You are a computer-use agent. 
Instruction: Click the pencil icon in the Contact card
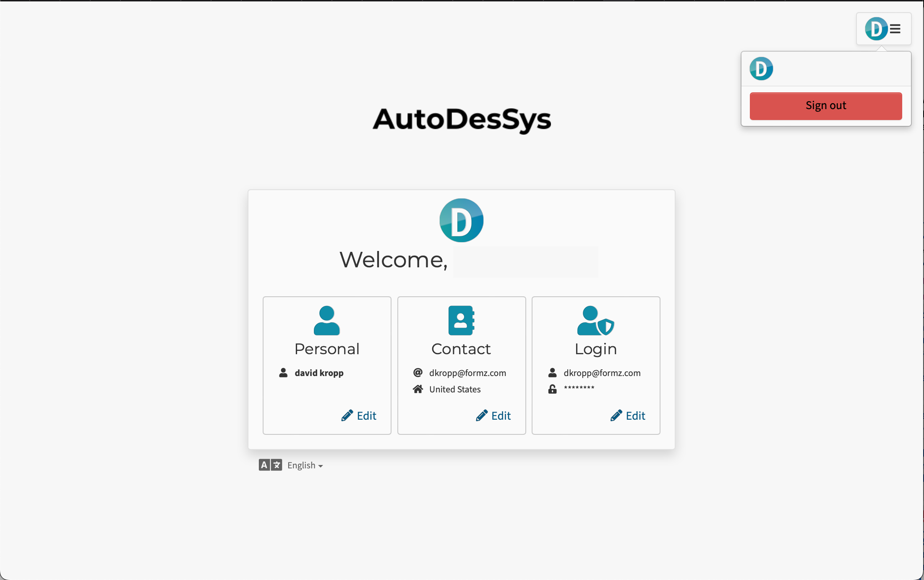click(x=482, y=415)
